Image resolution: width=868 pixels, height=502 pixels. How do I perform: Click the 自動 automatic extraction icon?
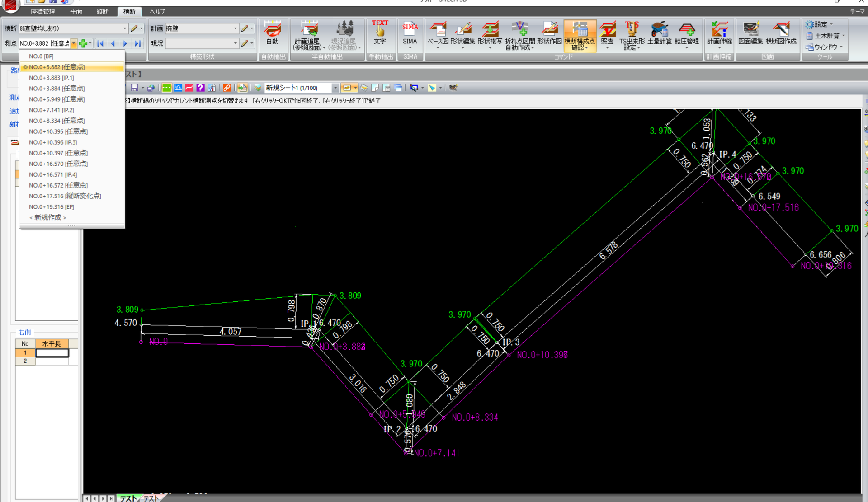(273, 34)
